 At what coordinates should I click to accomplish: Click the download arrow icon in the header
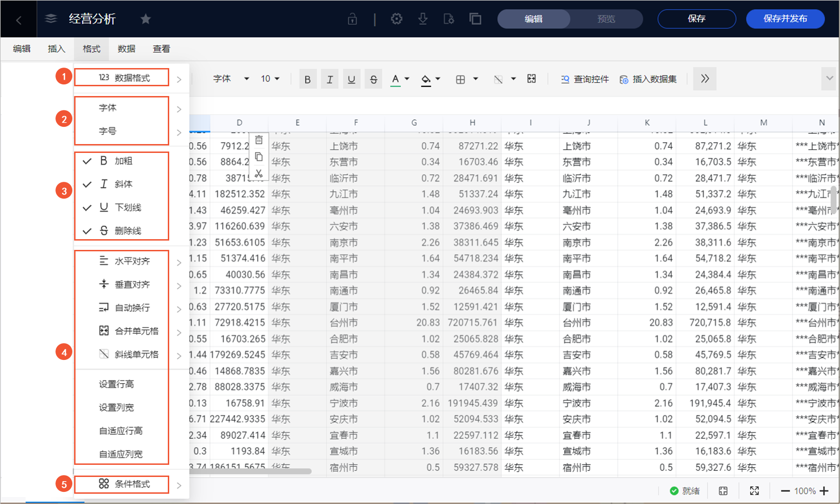[x=423, y=19]
